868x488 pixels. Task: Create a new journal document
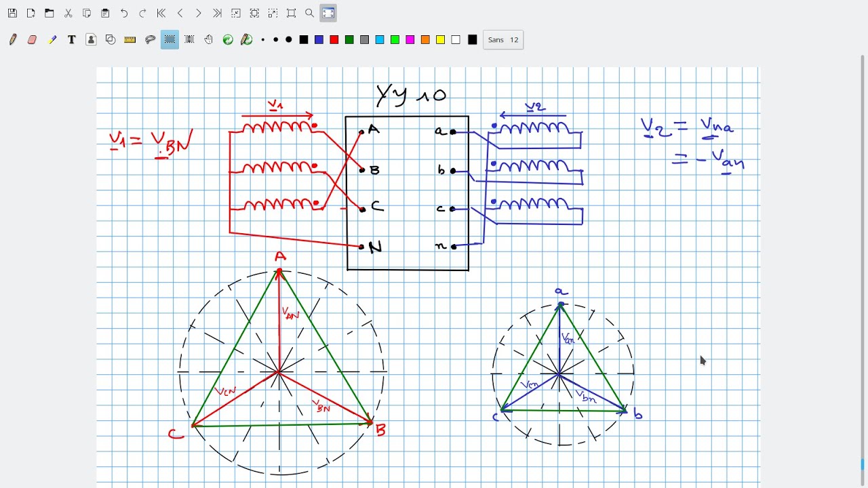point(31,13)
